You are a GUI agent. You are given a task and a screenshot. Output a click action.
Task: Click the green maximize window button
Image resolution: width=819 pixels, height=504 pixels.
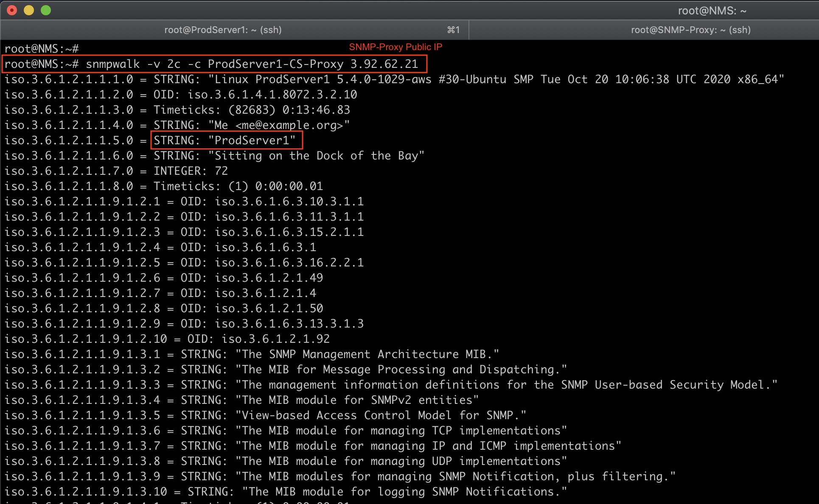click(46, 10)
